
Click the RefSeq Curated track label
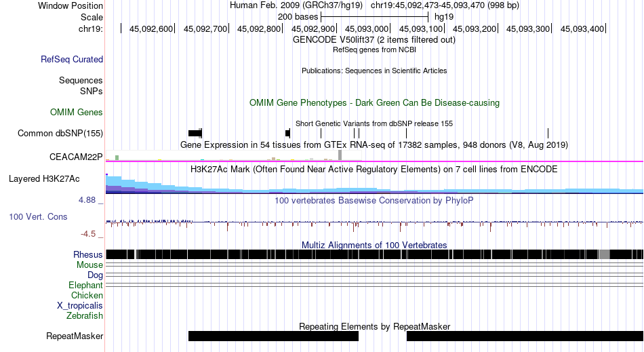[x=72, y=59]
